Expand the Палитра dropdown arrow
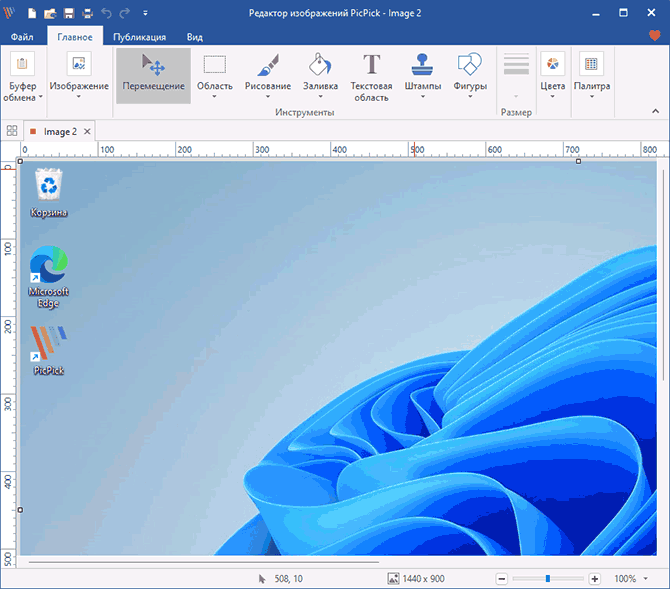Viewport: 670px width, 589px height. click(x=592, y=97)
